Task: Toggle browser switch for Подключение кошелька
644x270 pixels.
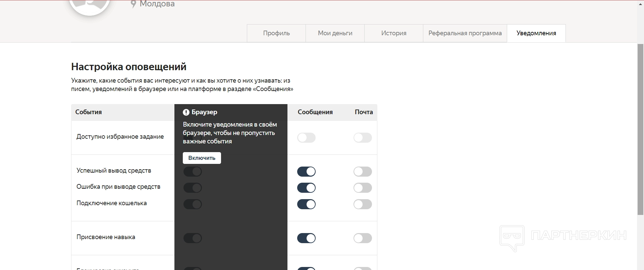Action: coord(193,204)
